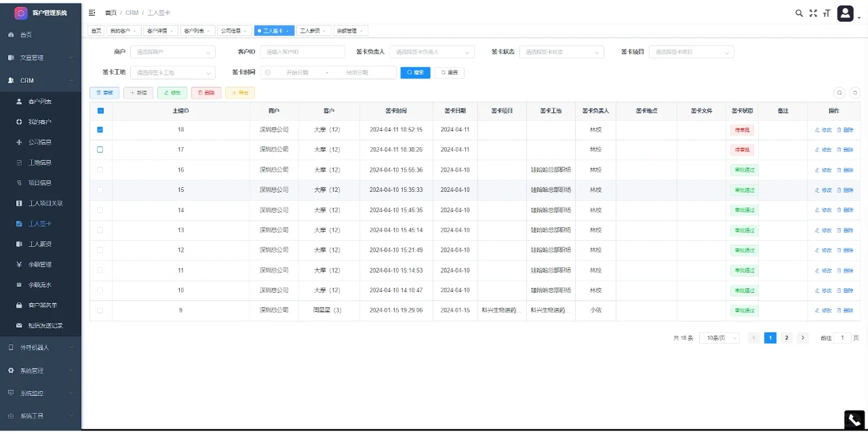This screenshot has width=868, height=434.
Task: Open the 签卡状态 dropdown
Action: tap(561, 51)
